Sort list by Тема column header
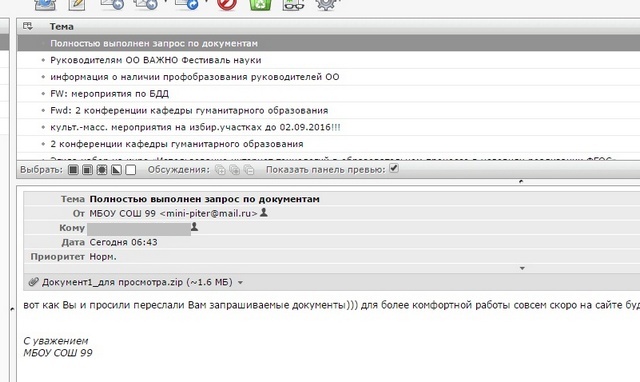This screenshot has width=640, height=382. [x=62, y=27]
